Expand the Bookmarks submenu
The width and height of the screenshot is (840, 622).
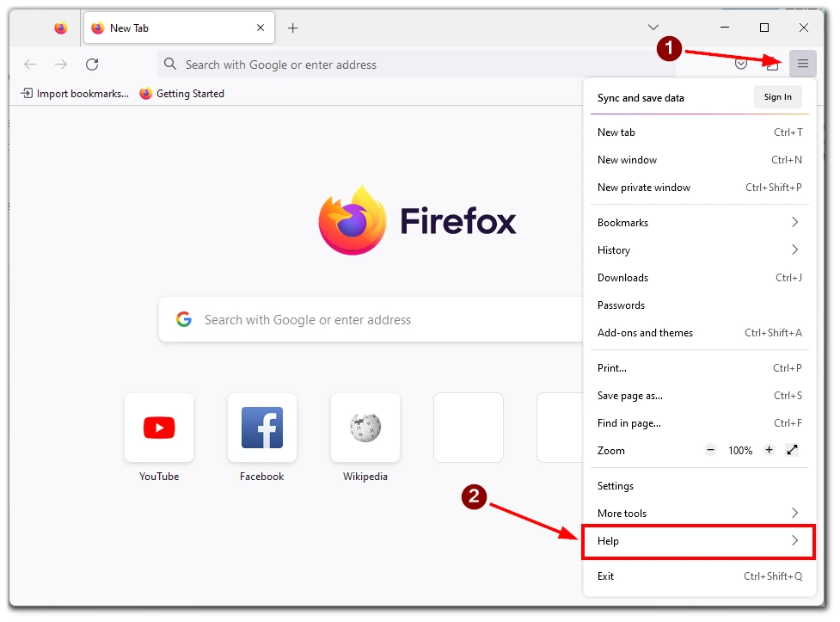[x=700, y=223]
